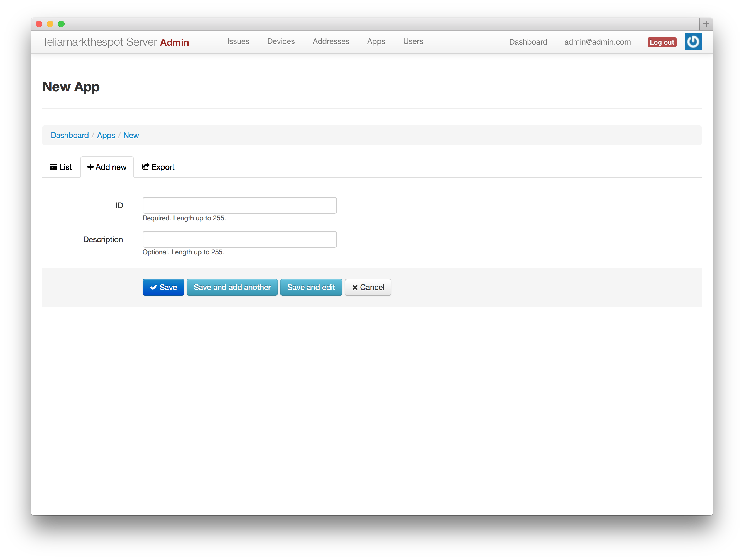The width and height of the screenshot is (744, 560).
Task: Click the Save and edit button
Action: coord(311,288)
